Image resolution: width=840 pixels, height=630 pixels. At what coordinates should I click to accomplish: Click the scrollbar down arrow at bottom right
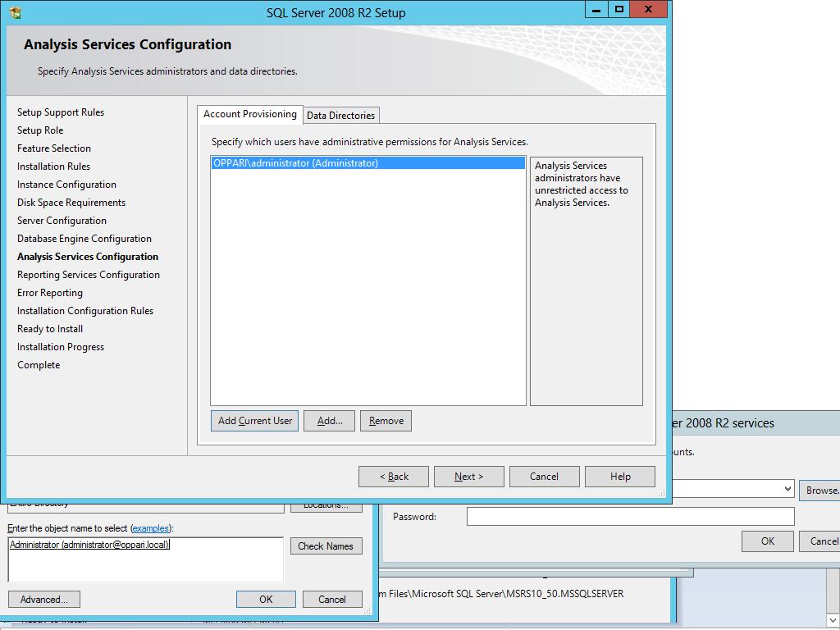point(833,621)
